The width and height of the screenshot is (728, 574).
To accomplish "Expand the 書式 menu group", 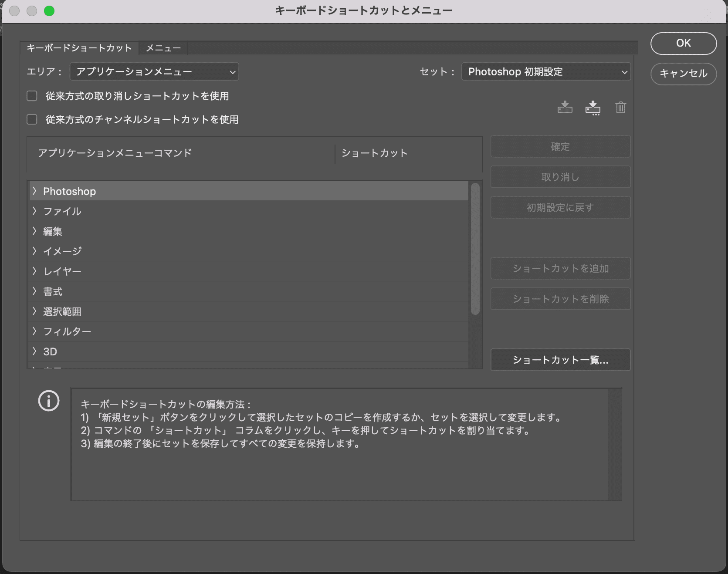I will point(34,291).
